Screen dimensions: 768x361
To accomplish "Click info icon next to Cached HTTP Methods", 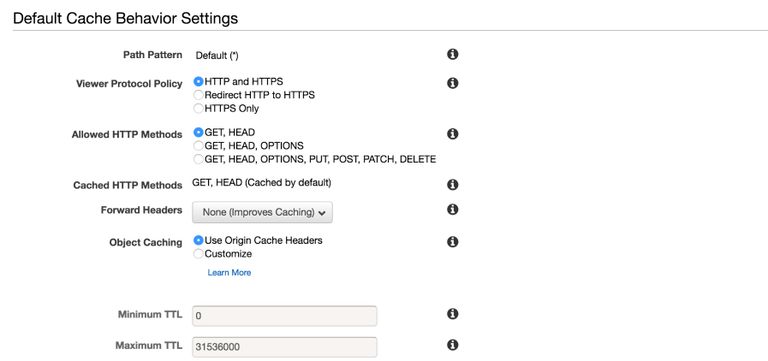I will point(453,185).
